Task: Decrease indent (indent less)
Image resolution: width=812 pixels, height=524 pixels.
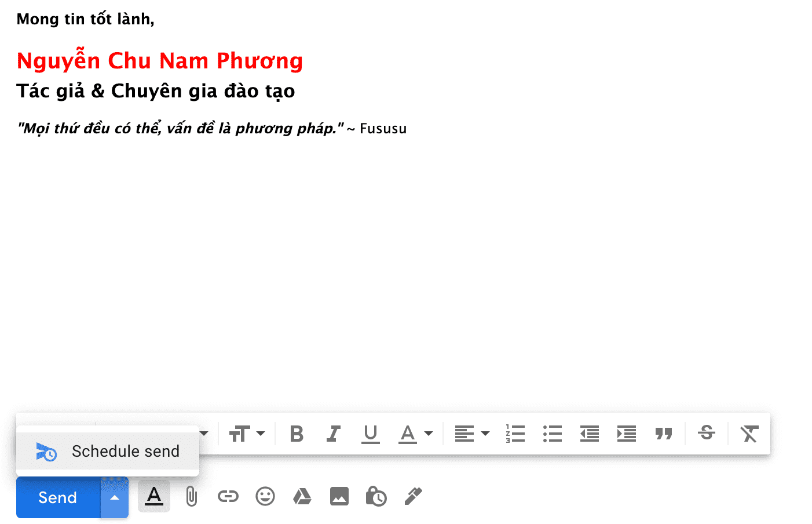Action: 590,434
